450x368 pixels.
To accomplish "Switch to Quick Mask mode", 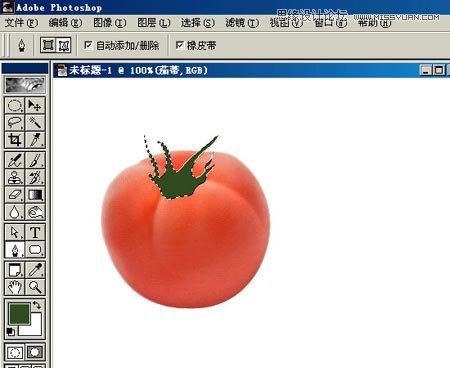I will 35,352.
